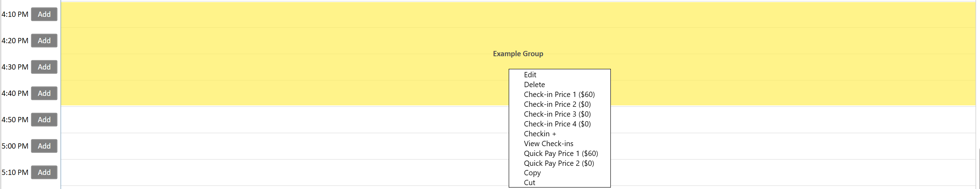Click the Checkin + menu option
The height and width of the screenshot is (189, 980).
tap(539, 134)
